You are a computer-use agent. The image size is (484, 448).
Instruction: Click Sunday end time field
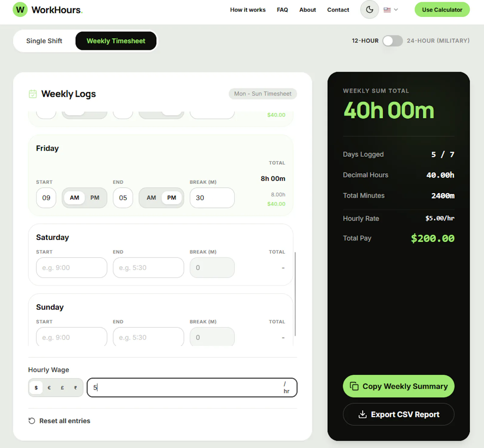pos(149,337)
